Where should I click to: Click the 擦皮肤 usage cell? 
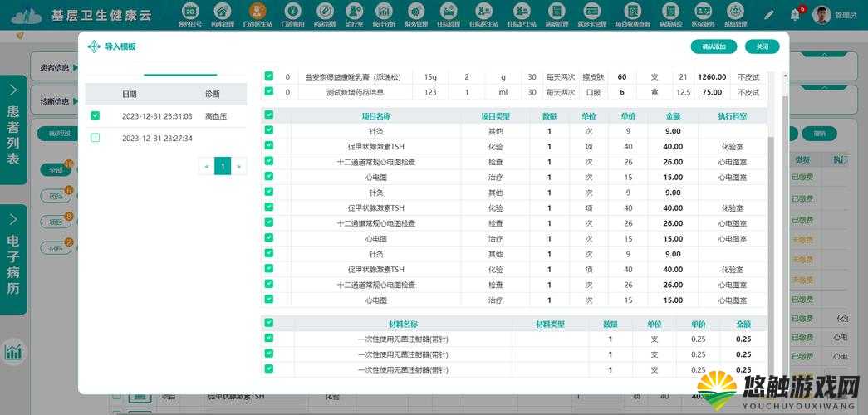[x=593, y=77]
